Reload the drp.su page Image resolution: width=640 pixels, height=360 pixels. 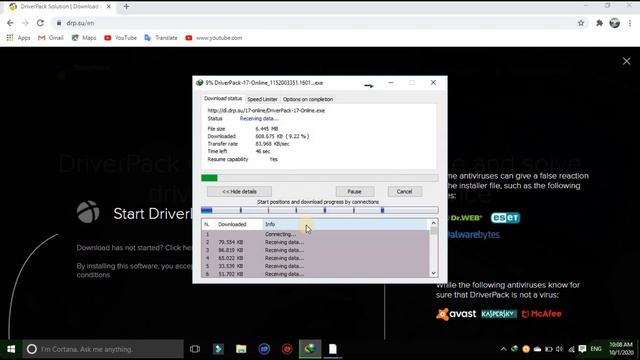(x=40, y=23)
